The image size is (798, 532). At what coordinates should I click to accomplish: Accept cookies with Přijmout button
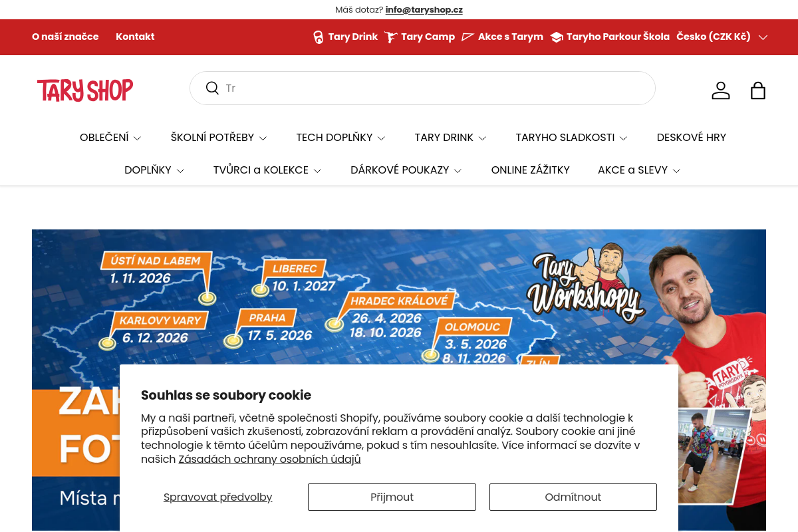coord(392,497)
